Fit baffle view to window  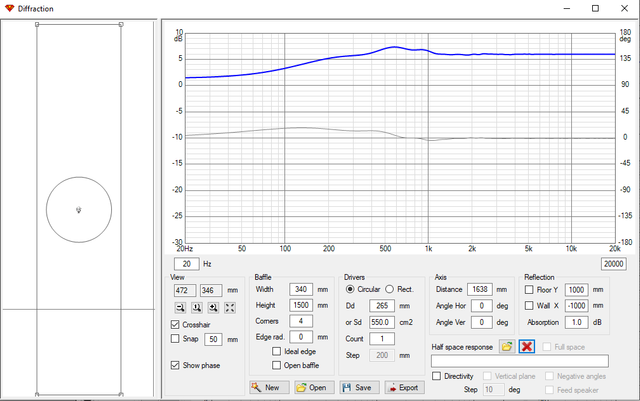(x=230, y=307)
